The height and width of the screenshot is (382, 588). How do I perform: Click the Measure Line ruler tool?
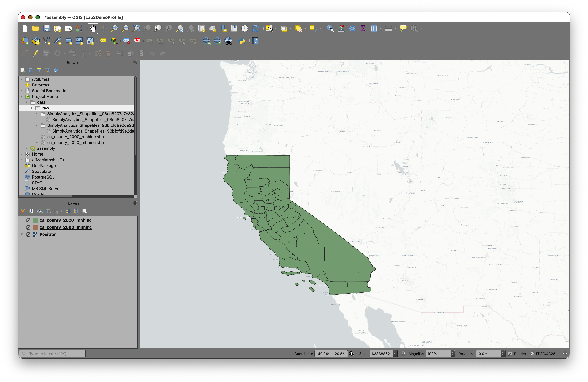[388, 28]
